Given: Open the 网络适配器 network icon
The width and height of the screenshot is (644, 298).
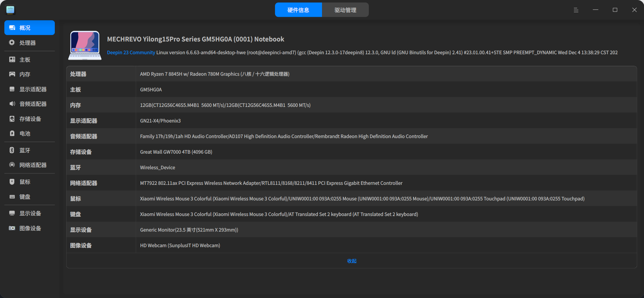Looking at the screenshot, I should 12,165.
